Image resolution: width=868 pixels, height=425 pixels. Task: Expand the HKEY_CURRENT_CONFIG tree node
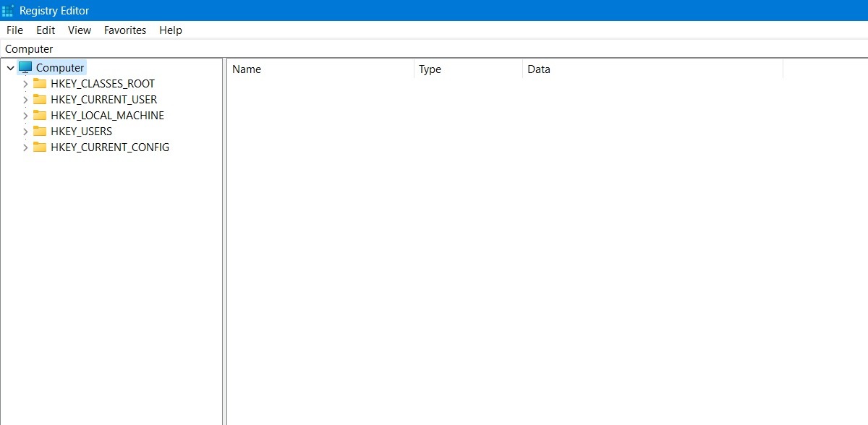(26, 147)
